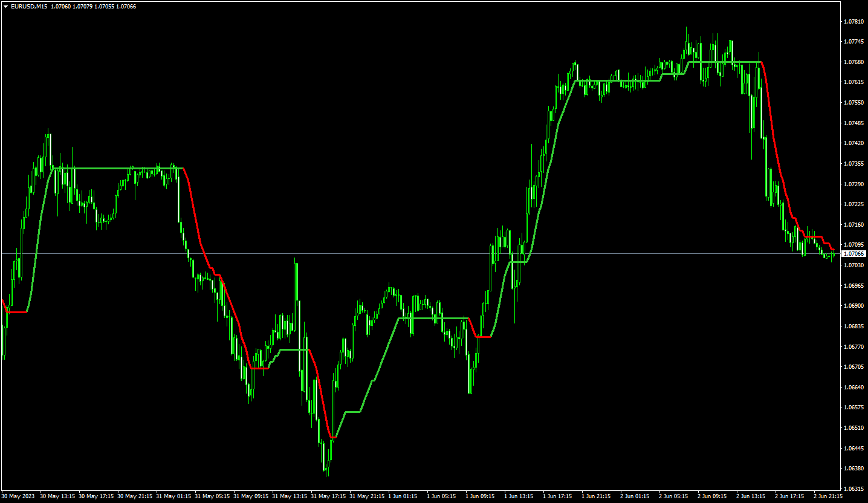
Task: Click price axis label "1.07810"
Action: (853, 22)
